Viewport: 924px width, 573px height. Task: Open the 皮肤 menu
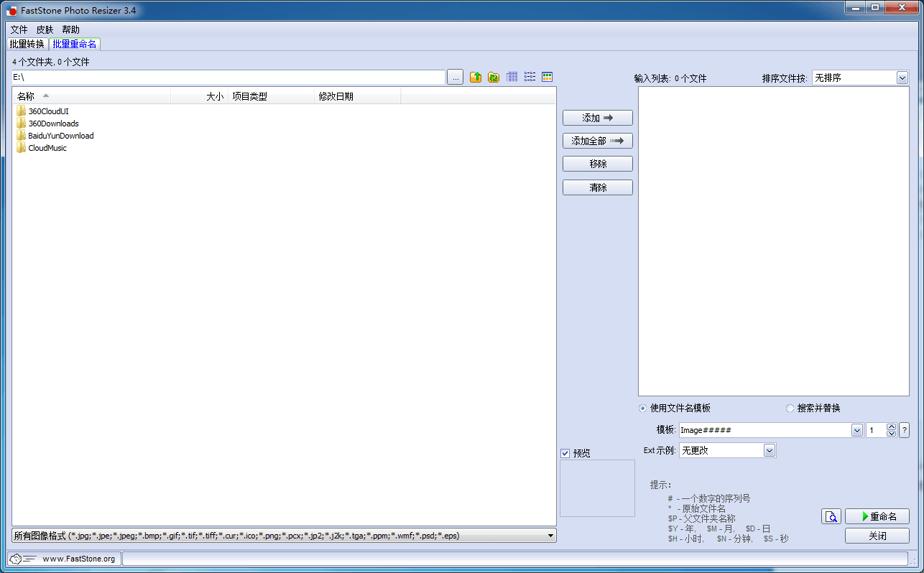(45, 29)
